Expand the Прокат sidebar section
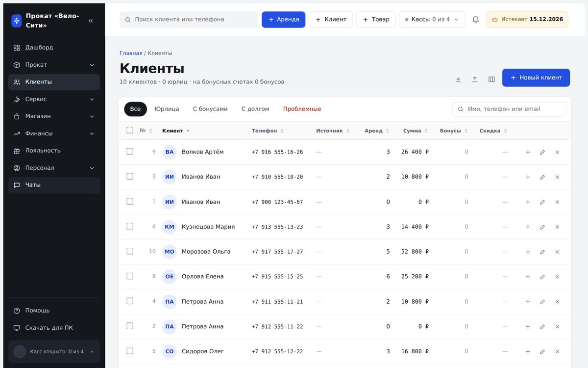588x368 pixels. (54, 65)
